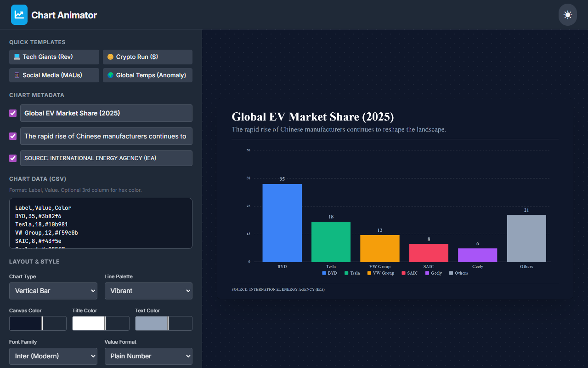The width and height of the screenshot is (588, 368).
Task: Select the BYD legend swatch below the chart
Action: [323, 273]
